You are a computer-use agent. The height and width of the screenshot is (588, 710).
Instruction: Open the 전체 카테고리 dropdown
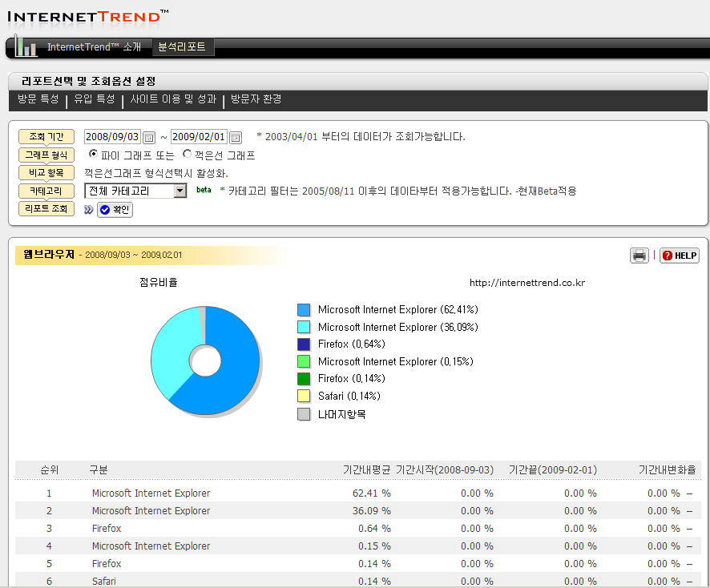click(x=135, y=191)
